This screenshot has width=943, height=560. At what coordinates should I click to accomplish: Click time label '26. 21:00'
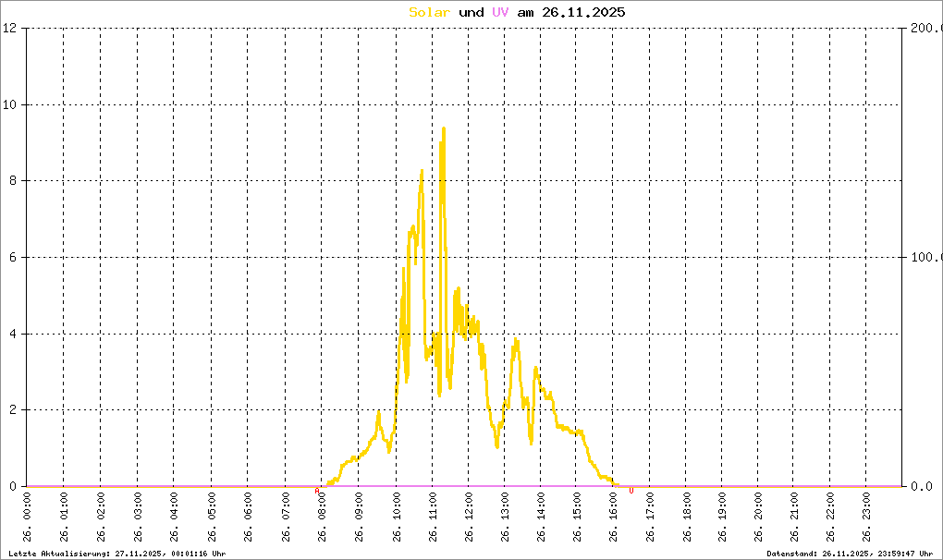click(794, 517)
